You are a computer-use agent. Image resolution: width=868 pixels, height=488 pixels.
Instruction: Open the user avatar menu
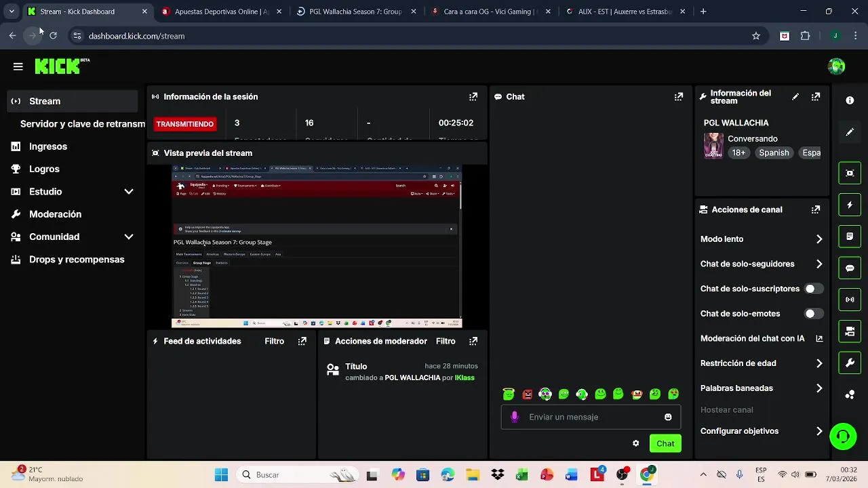pyautogui.click(x=837, y=66)
